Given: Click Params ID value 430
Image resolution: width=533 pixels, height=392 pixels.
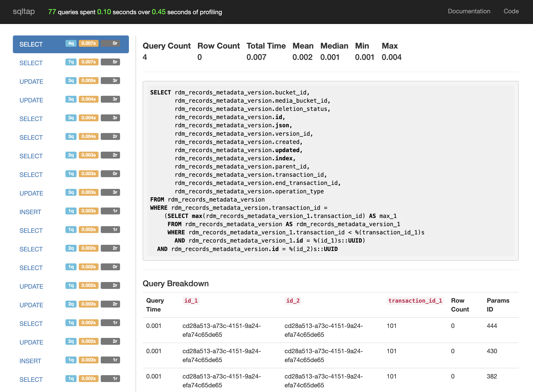Looking at the screenshot, I should [x=492, y=351].
